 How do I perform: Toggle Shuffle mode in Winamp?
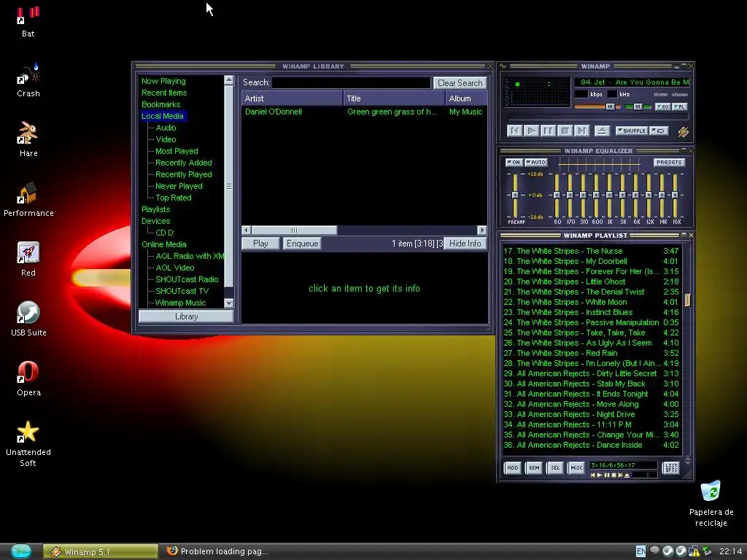[631, 131]
